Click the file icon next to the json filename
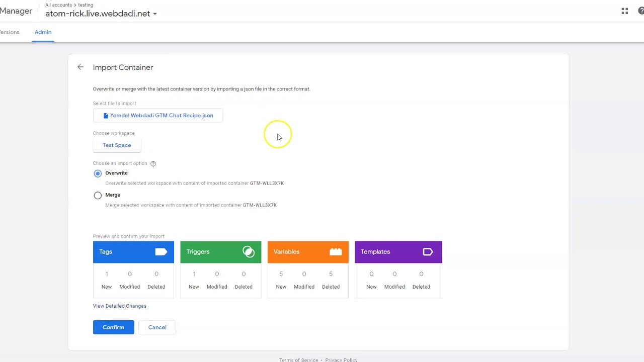The width and height of the screenshot is (644, 362). [106, 116]
